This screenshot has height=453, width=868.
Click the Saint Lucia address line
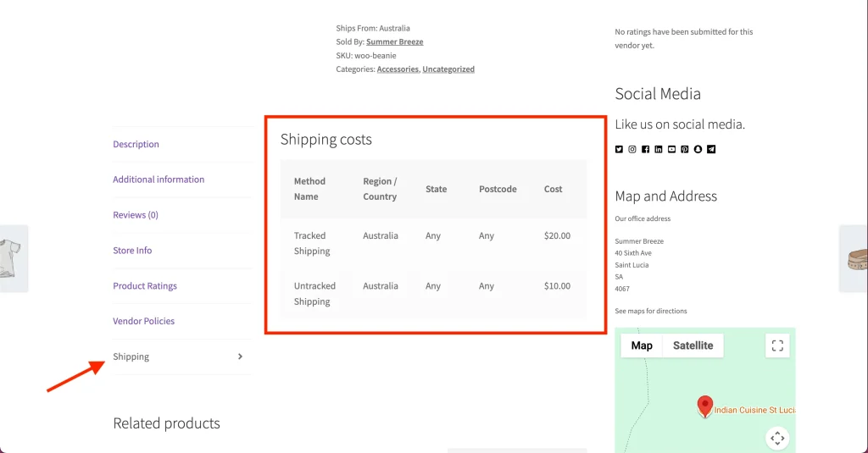pyautogui.click(x=632, y=265)
